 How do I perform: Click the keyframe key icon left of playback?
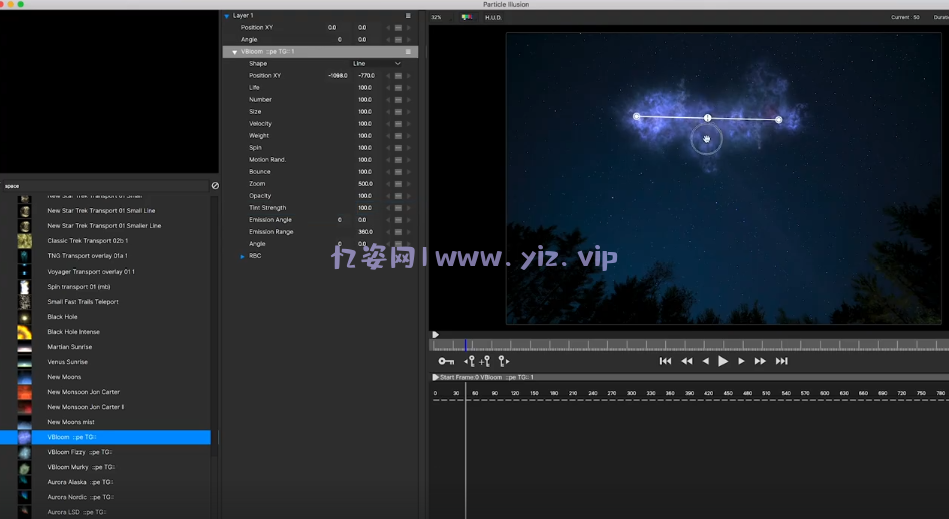click(446, 361)
